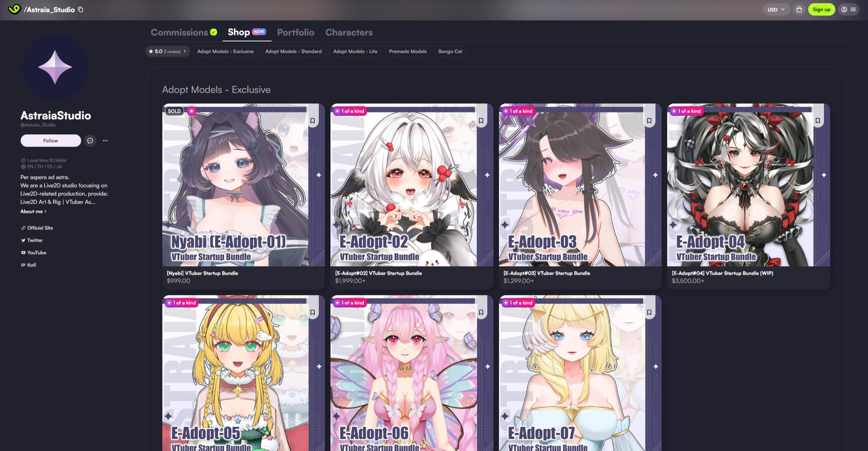The width and height of the screenshot is (868, 451).
Task: Switch to the Portfolio tab
Action: (x=296, y=32)
